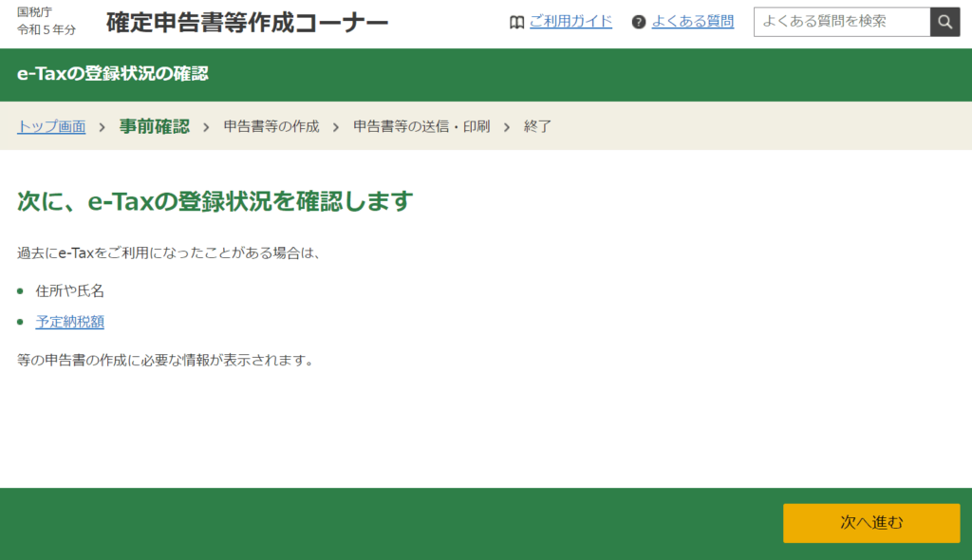Screen dimensions: 972x560
Task: Click the chevron after トップ画面 breadcrumb
Action: pyautogui.click(x=102, y=126)
